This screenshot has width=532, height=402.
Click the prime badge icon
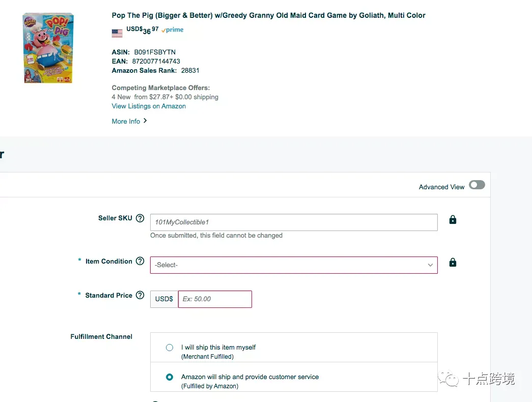[173, 30]
